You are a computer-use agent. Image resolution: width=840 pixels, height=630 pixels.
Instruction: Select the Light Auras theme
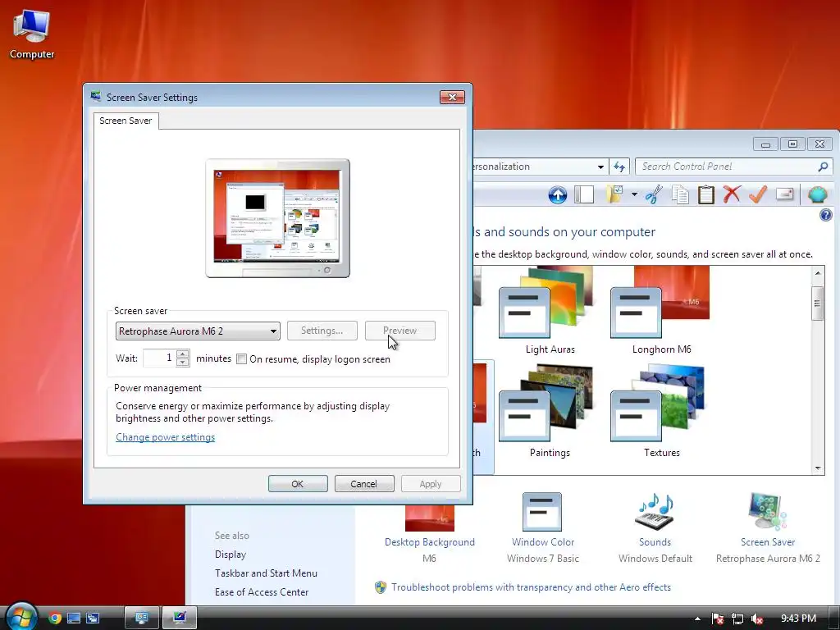point(550,311)
